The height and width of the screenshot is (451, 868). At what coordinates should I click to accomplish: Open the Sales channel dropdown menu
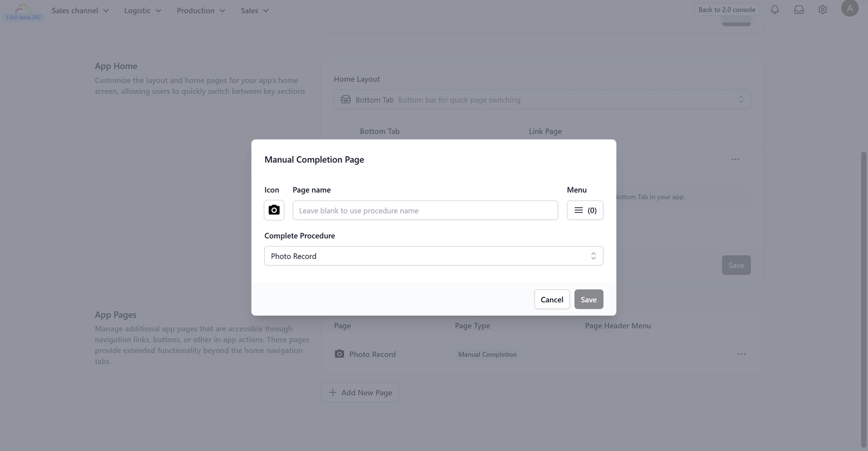click(80, 10)
